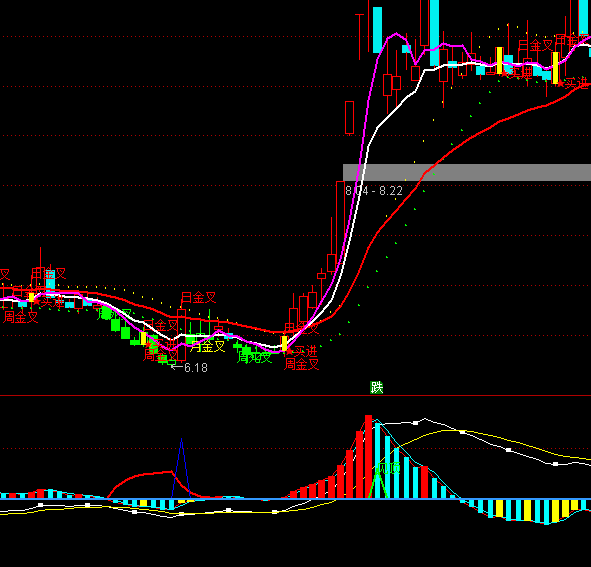Viewport: 591px width, 567px height.
Task: Click the yellow 月金叉 label
Action: [207, 346]
